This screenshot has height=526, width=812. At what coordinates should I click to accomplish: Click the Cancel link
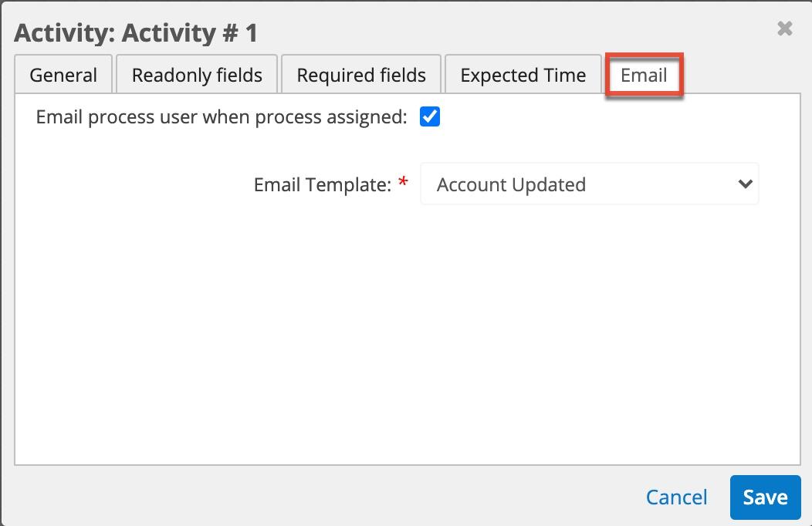pos(676,497)
